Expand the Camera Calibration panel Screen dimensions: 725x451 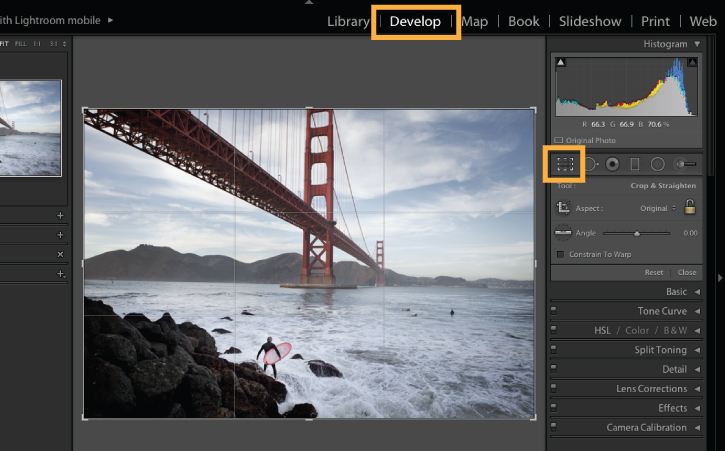[697, 428]
